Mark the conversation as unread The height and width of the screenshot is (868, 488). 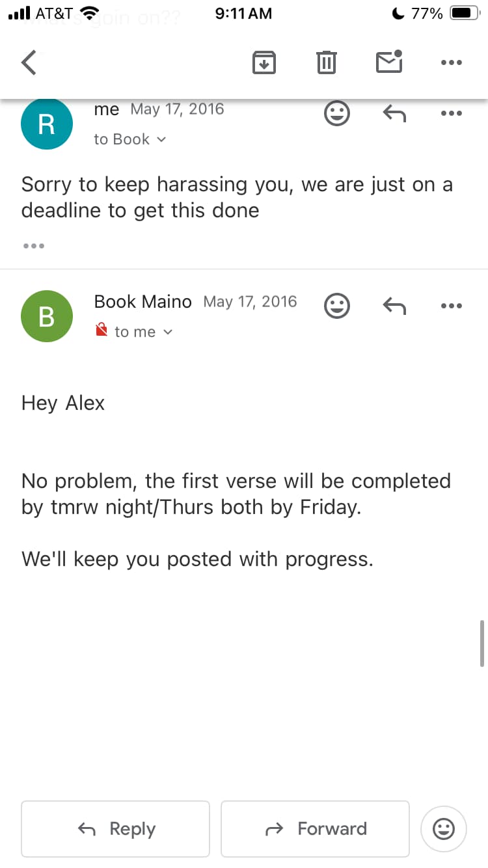point(389,62)
